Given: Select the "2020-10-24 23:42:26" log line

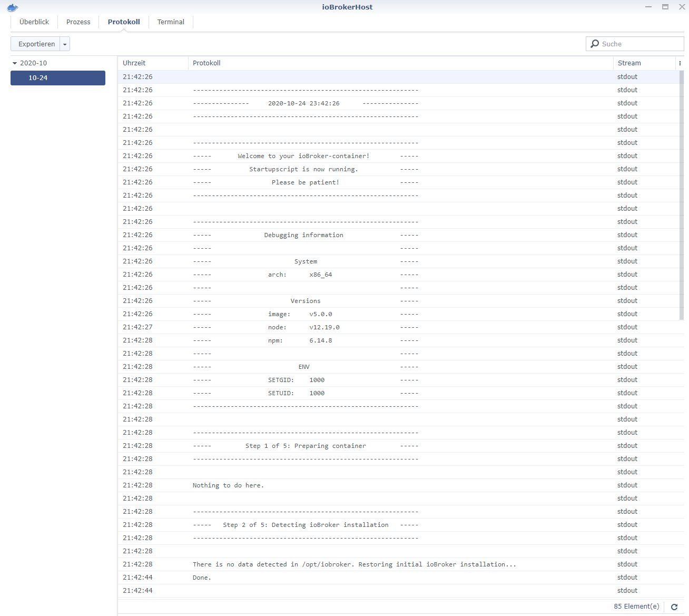Looking at the screenshot, I should point(401,103).
